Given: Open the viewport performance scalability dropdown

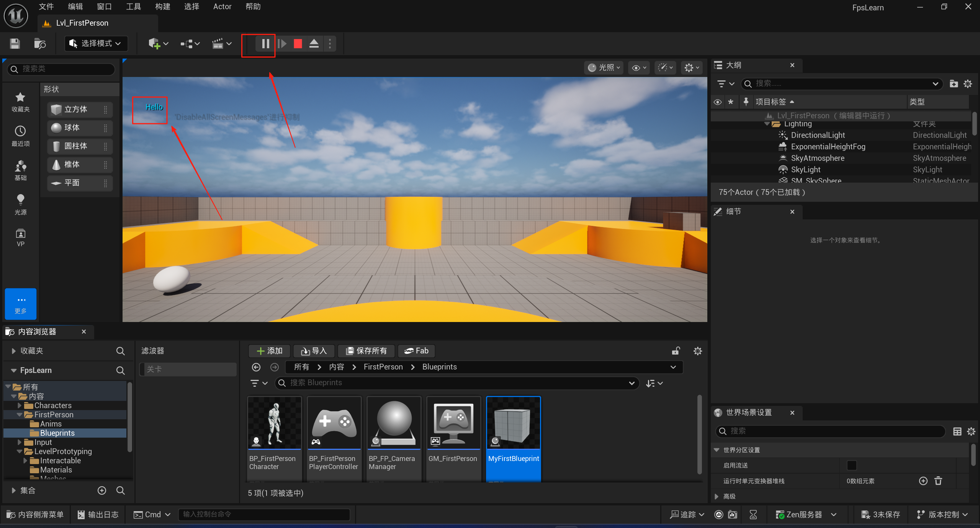Looking at the screenshot, I should pyautogui.click(x=665, y=68).
